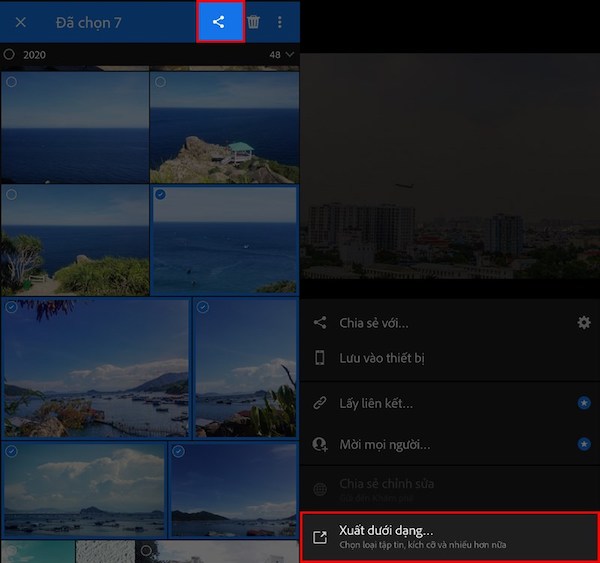Tap the export icon beside Xuất dưới dạng

(320, 537)
